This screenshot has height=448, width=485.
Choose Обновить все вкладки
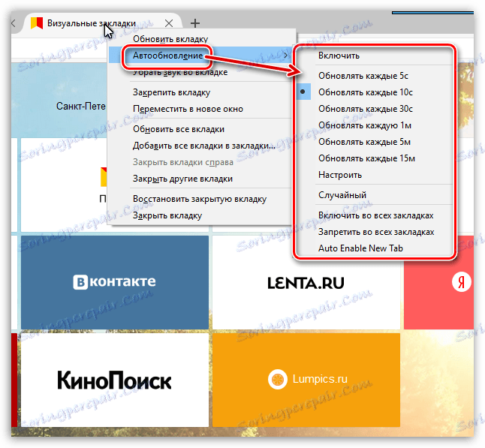point(200,129)
